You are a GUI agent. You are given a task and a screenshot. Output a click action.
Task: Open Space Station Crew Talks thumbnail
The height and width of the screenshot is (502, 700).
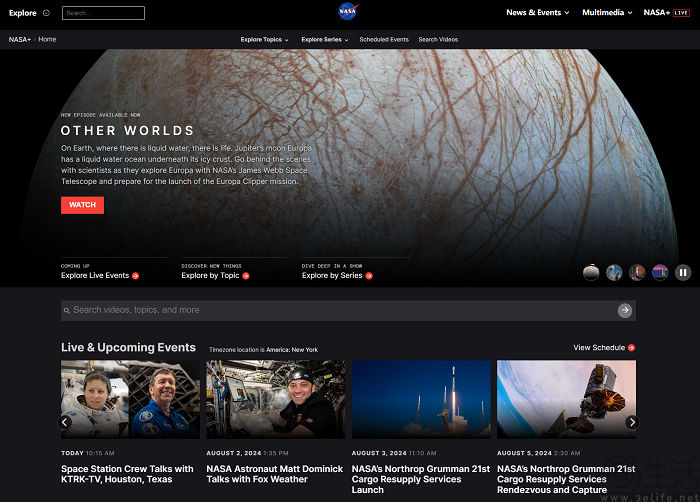point(130,399)
